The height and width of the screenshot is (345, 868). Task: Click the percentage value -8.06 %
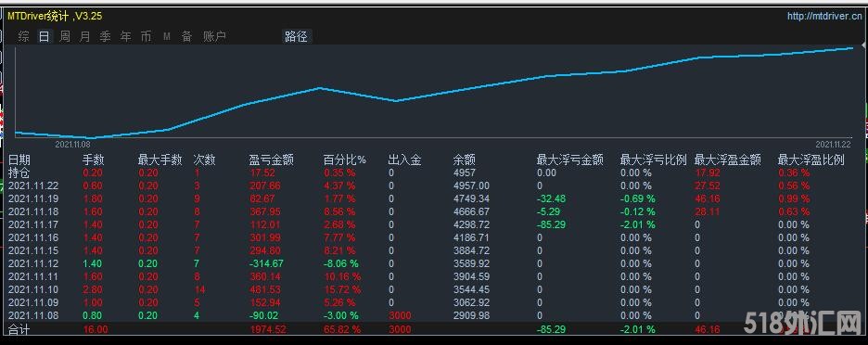tap(340, 263)
